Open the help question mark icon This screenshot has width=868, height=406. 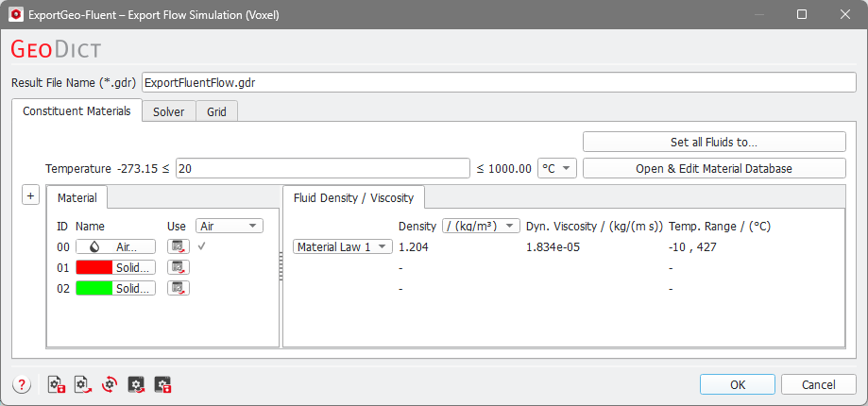21,384
